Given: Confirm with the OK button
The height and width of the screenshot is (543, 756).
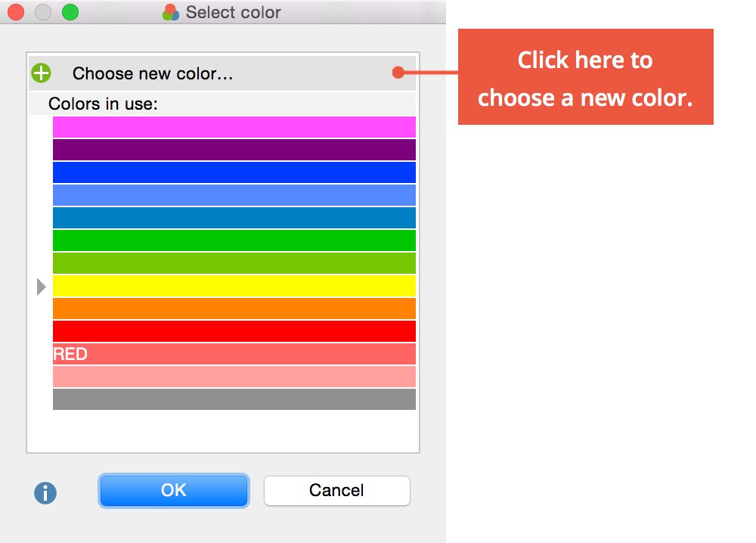Looking at the screenshot, I should (173, 490).
